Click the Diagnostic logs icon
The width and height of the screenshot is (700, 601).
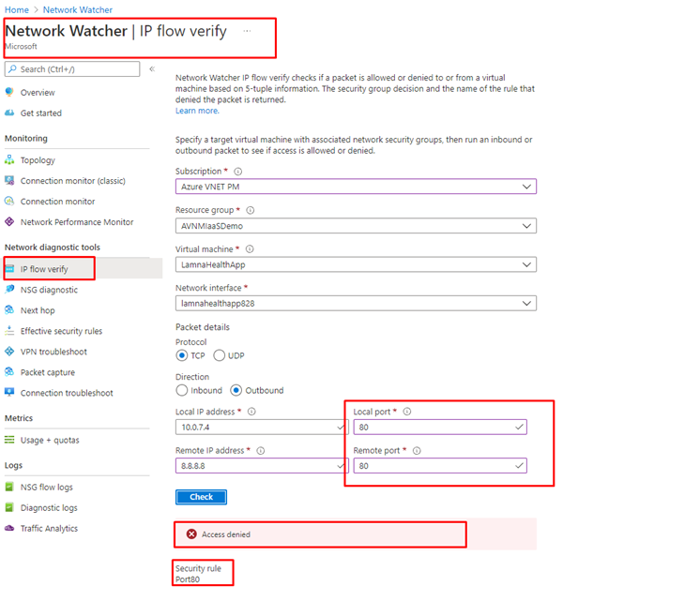point(9,507)
